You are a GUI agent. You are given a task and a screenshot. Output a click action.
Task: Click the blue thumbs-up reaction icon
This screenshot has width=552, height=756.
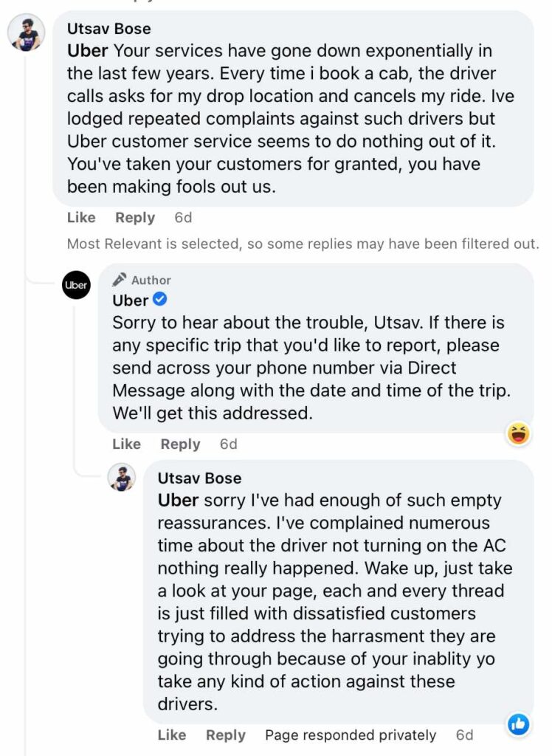pyautogui.click(x=519, y=724)
